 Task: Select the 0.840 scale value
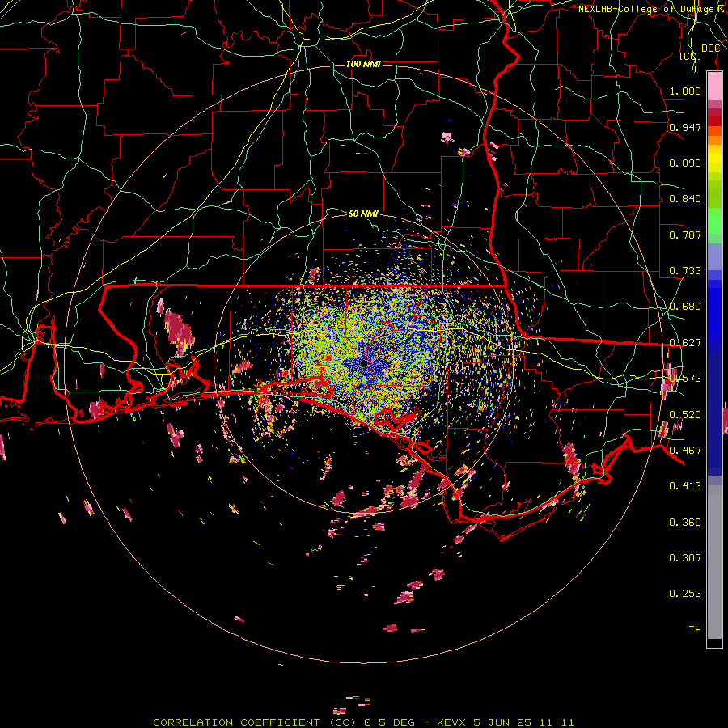coord(685,199)
